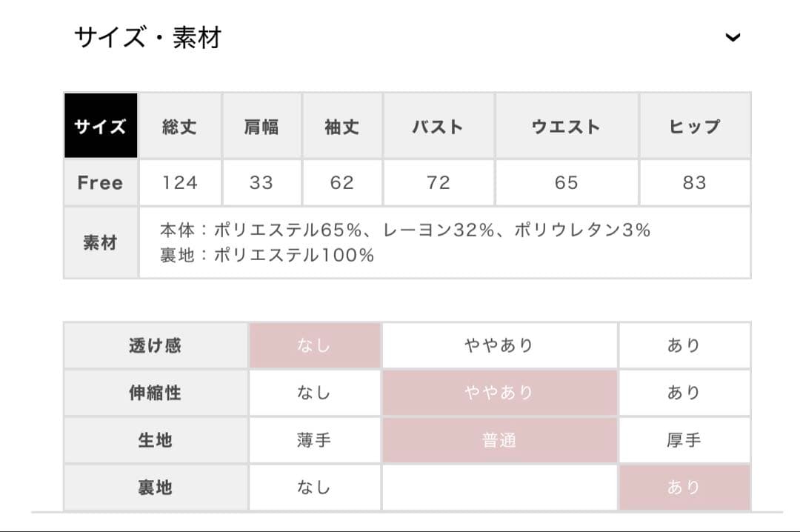Click the 普通 cell in the 生地 row
The height and width of the screenshot is (532, 800).
(x=499, y=440)
